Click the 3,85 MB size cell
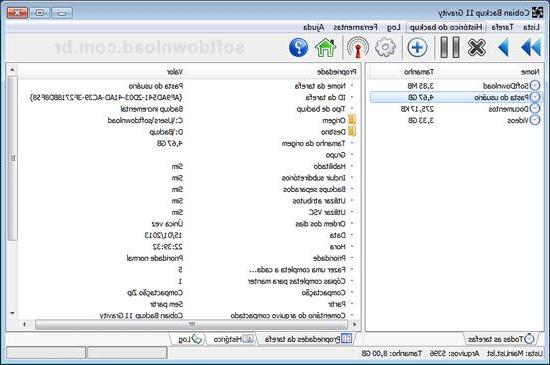The height and width of the screenshot is (365, 550). (421, 86)
